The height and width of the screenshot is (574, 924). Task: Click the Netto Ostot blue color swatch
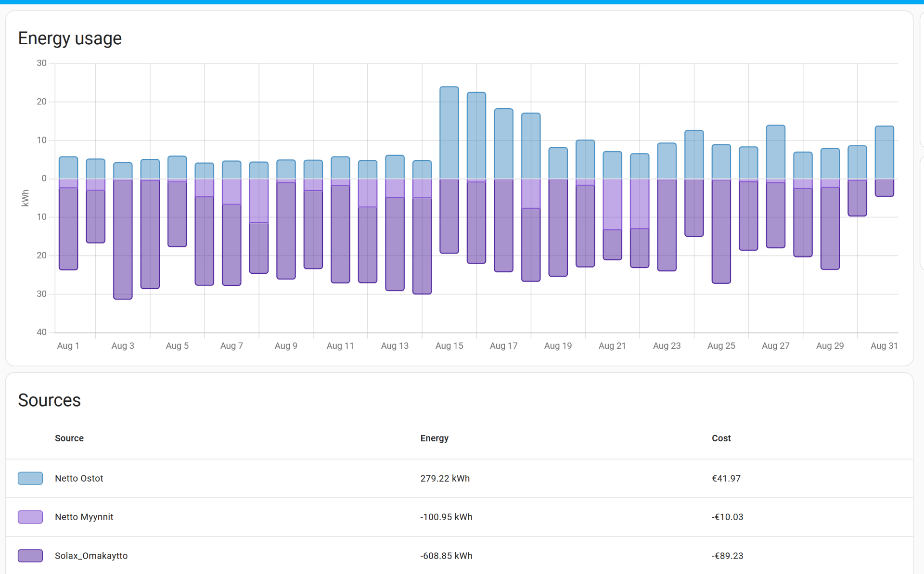coord(30,478)
